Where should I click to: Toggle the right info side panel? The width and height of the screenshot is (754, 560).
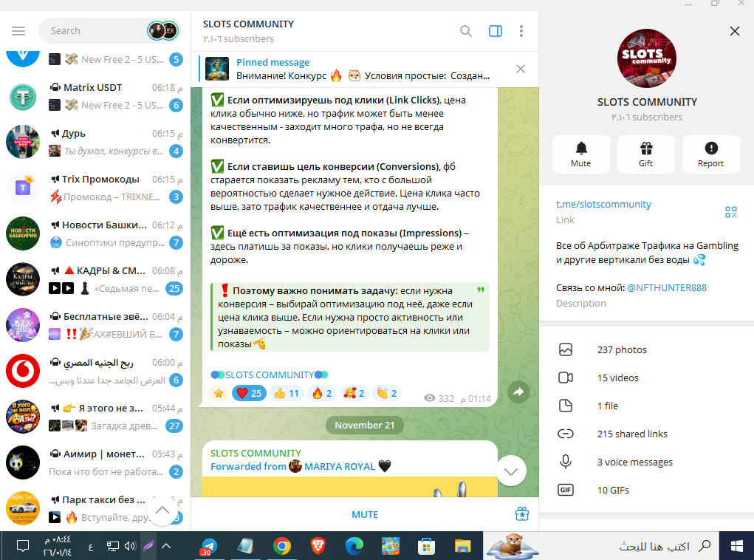(x=496, y=31)
